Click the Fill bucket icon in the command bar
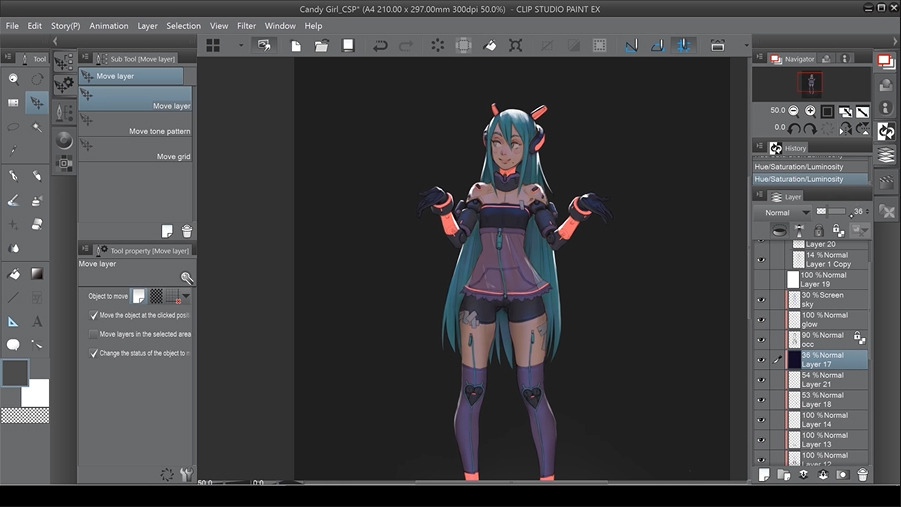 (490, 46)
